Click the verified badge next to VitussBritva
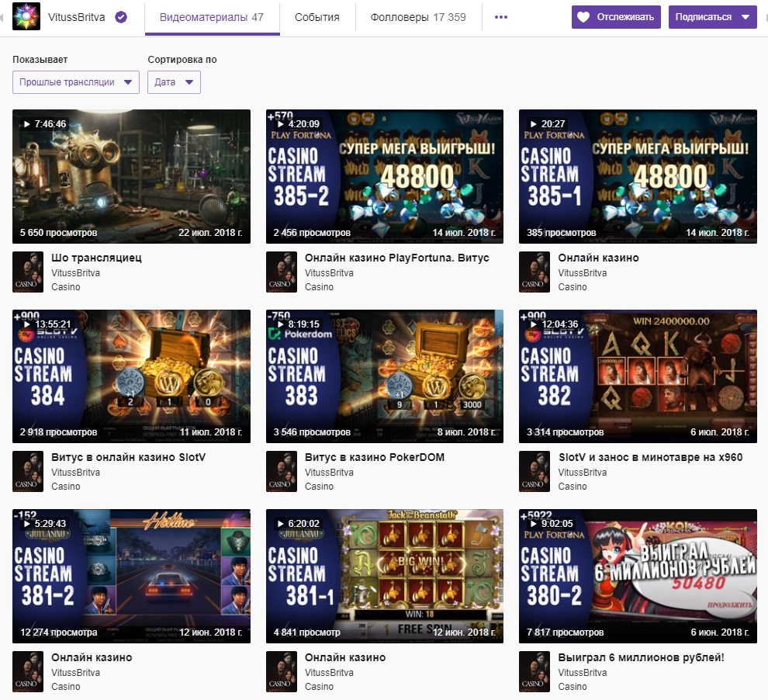This screenshot has height=700, width=768. (x=121, y=17)
